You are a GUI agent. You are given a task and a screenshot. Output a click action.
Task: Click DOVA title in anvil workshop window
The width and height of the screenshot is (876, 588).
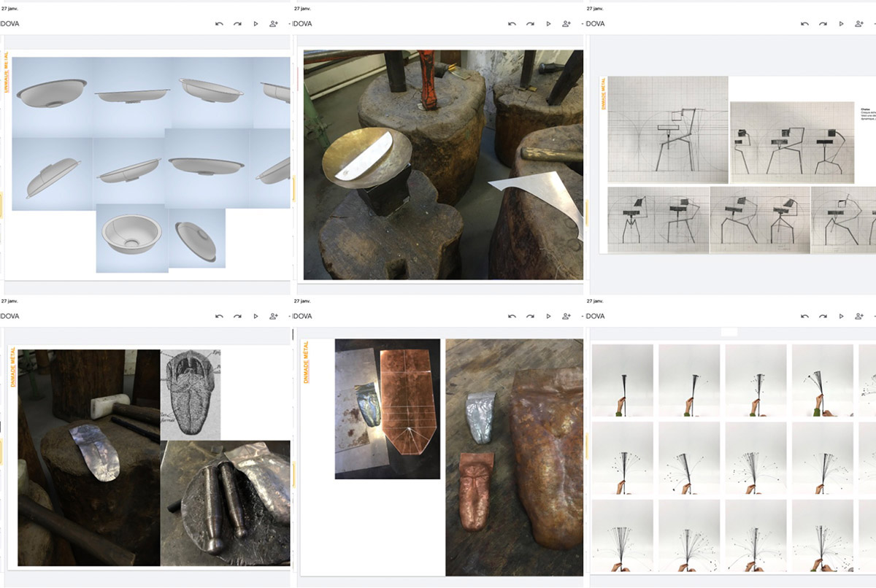coord(302,23)
